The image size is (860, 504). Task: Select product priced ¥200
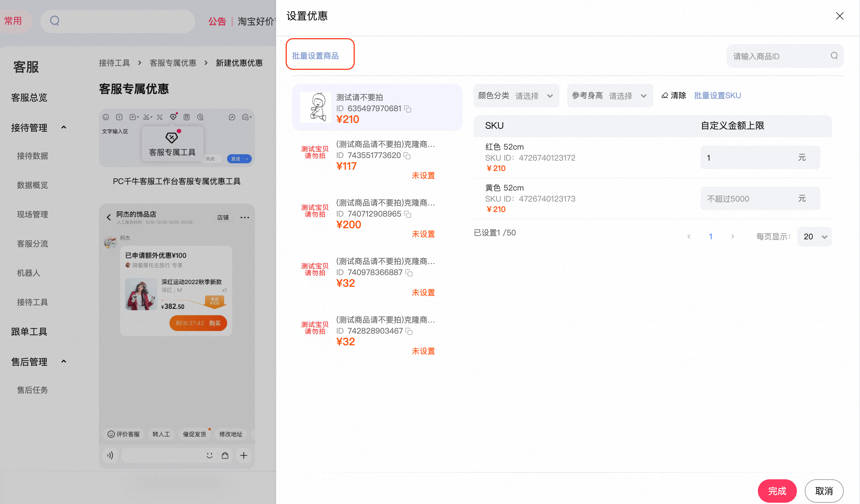(377, 219)
